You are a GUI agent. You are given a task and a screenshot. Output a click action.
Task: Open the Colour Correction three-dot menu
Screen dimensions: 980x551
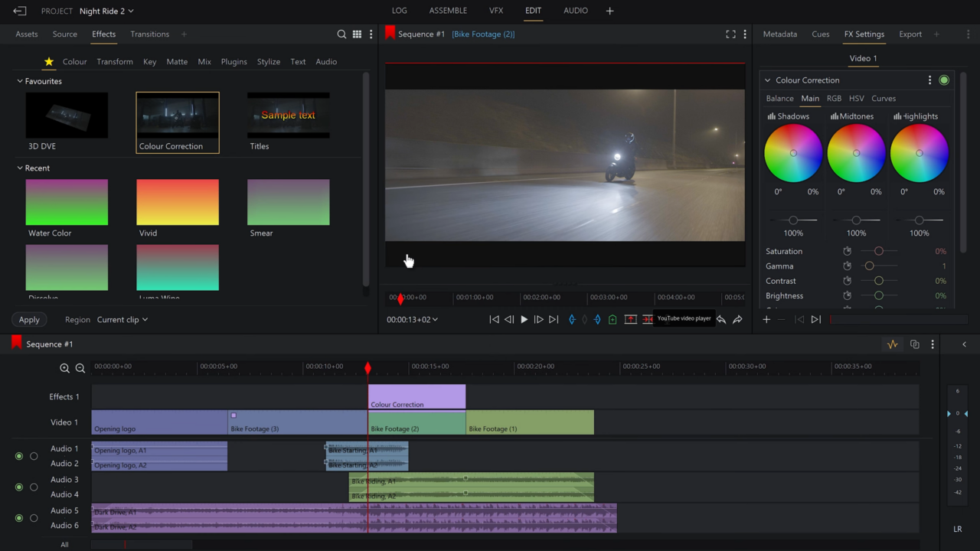pyautogui.click(x=929, y=80)
